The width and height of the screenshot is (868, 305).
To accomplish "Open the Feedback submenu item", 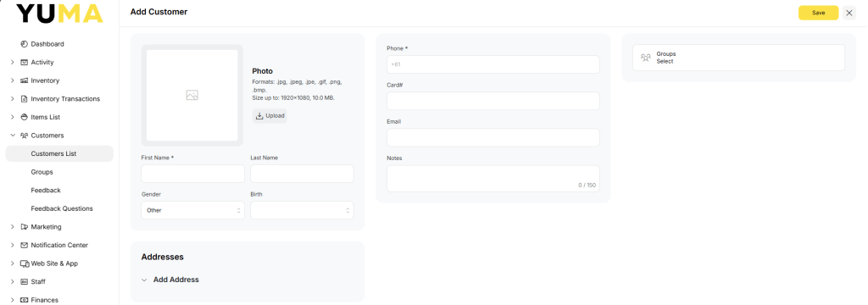I will pos(46,191).
